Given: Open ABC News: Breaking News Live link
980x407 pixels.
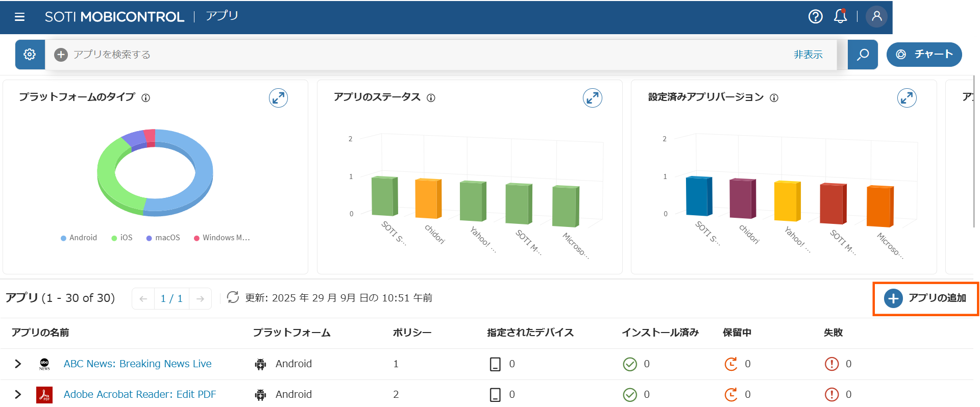Looking at the screenshot, I should 138,364.
